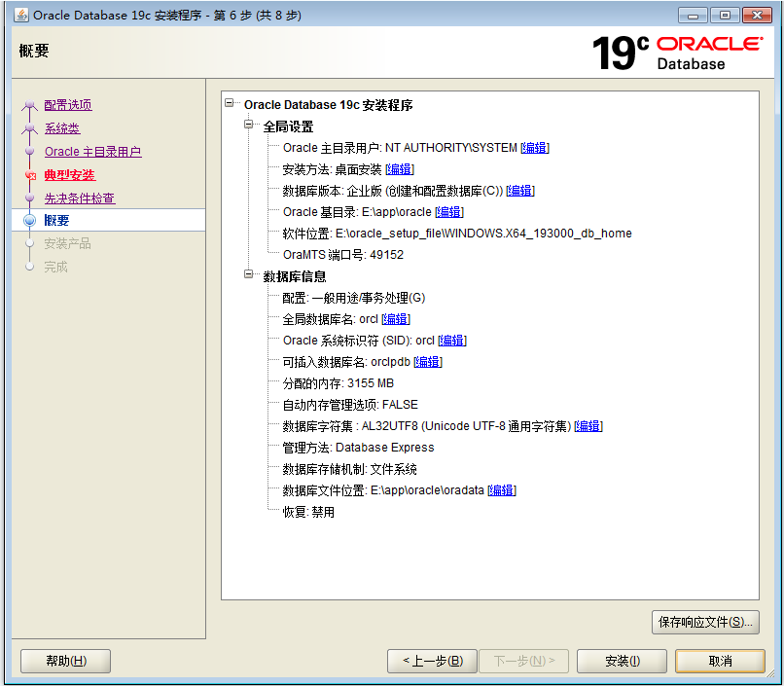Collapse the 数据库信息 tree section
The image size is (784, 686).
click(248, 274)
